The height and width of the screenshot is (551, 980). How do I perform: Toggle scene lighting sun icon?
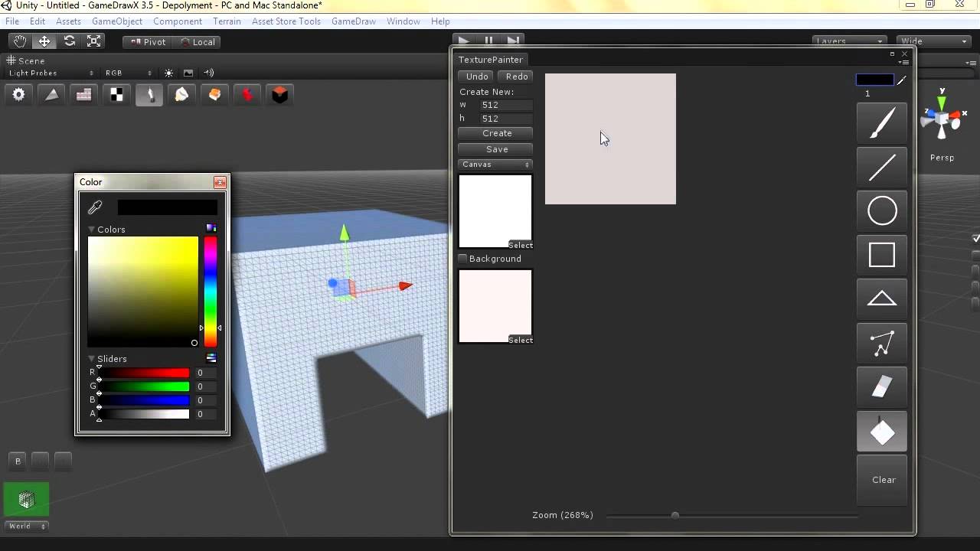[x=169, y=73]
